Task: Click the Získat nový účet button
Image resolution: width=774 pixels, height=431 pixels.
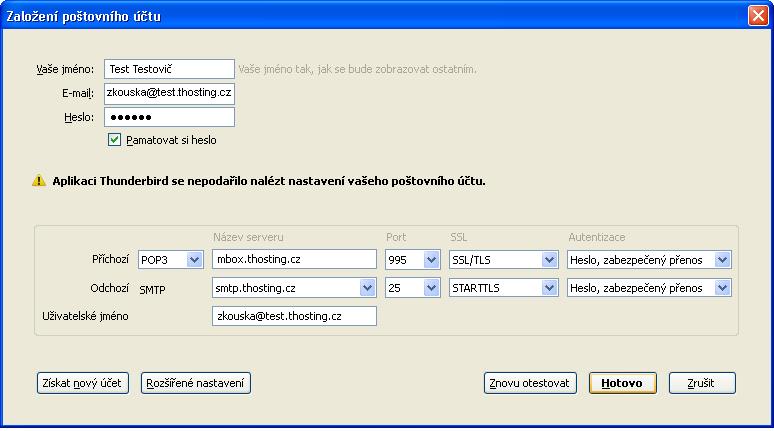Action: tap(83, 383)
